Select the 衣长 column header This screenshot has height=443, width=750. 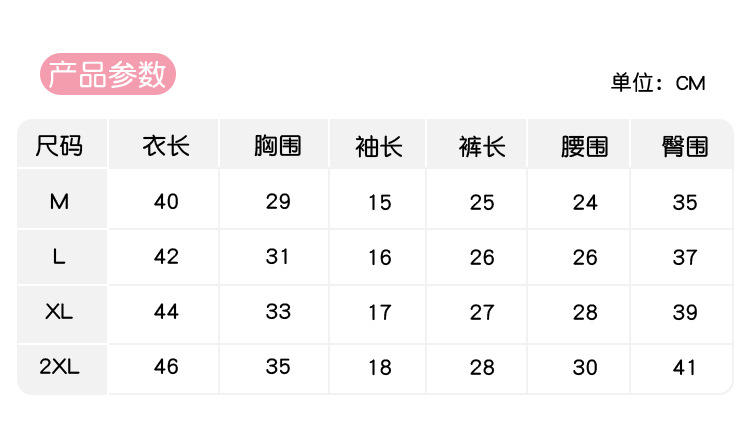coord(165,146)
